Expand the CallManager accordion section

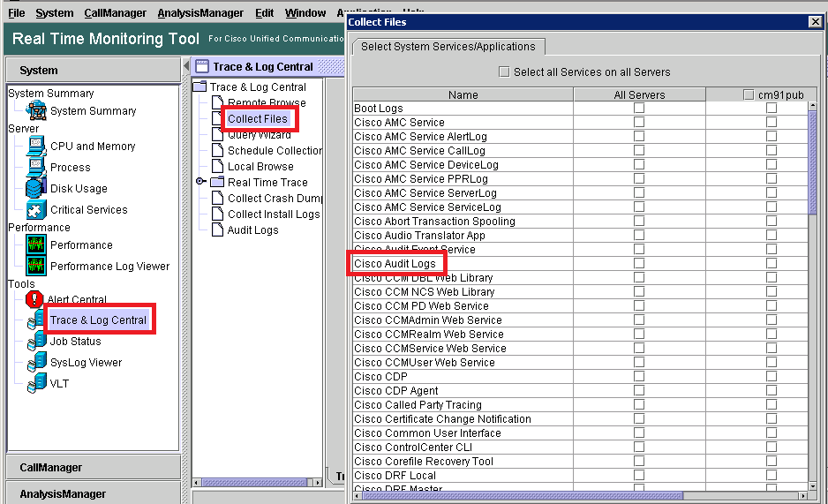click(x=93, y=468)
